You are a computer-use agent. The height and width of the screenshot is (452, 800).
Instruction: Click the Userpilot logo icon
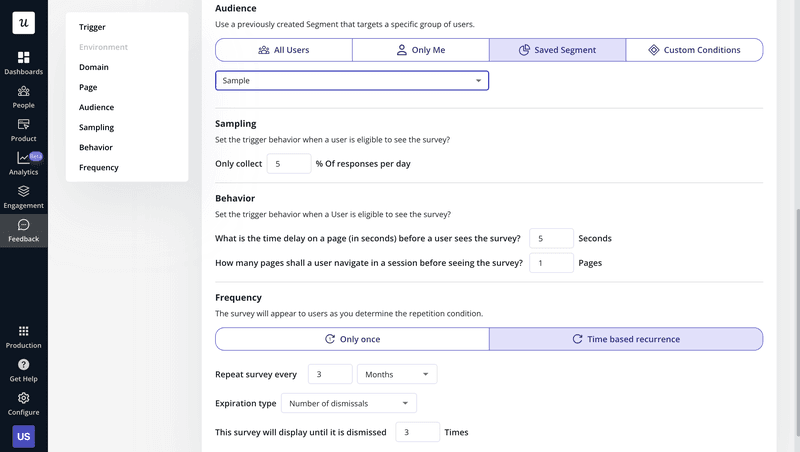[23, 22]
